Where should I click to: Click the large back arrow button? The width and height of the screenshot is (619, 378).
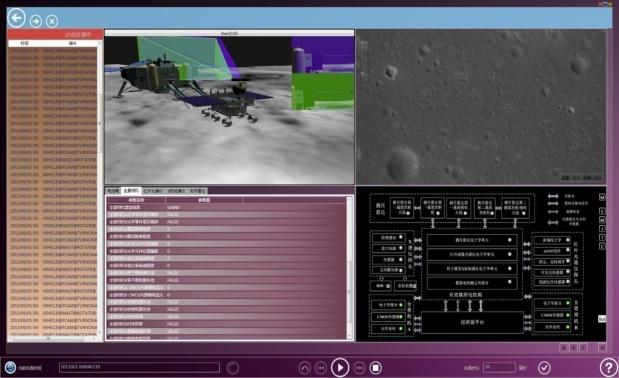pos(17,18)
